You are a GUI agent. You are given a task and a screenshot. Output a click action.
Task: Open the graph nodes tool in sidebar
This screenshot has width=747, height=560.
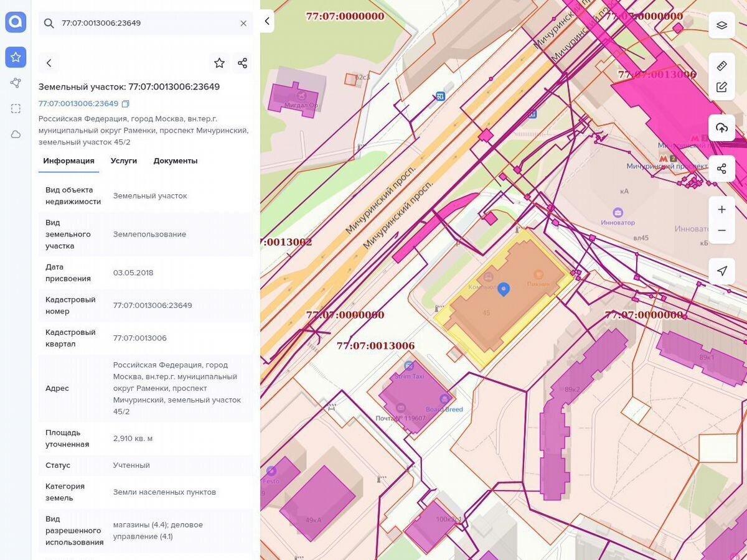16,83
